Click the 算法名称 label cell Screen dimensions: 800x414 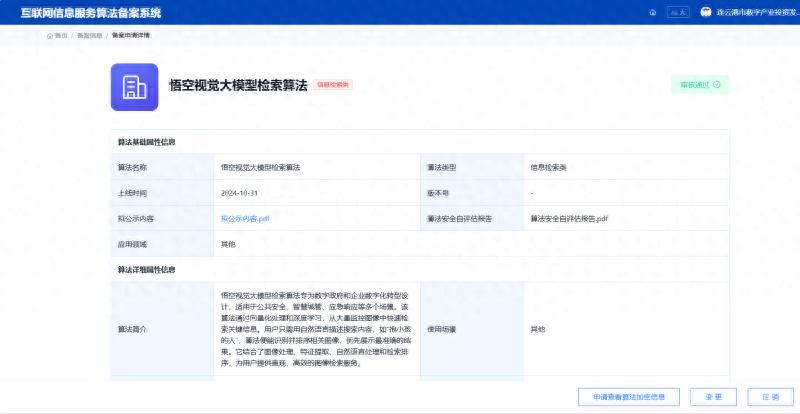pos(162,167)
